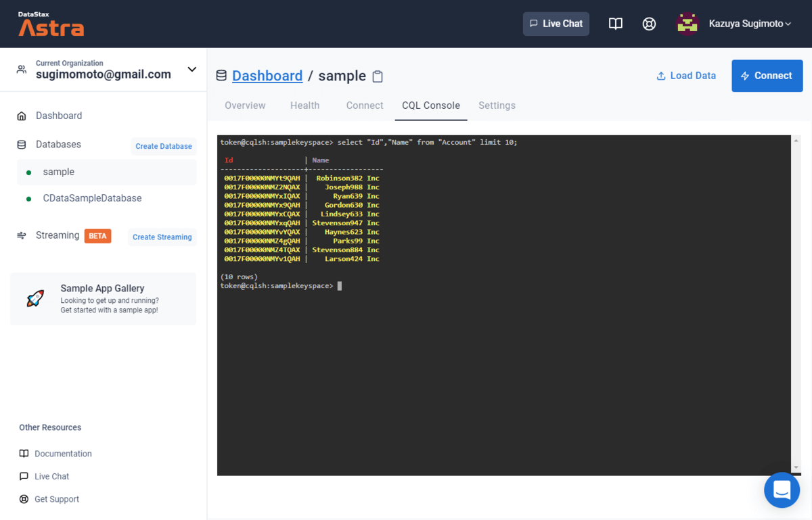The image size is (812, 520).
Task: Click the Create Database button
Action: pyautogui.click(x=164, y=146)
